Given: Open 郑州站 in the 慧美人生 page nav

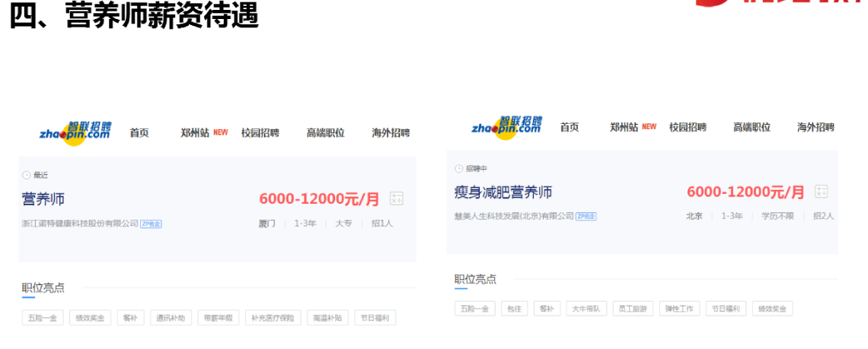Looking at the screenshot, I should [624, 127].
